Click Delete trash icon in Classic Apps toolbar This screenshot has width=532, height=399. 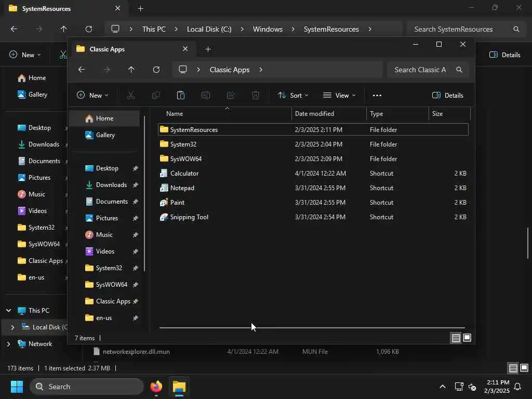(x=256, y=96)
